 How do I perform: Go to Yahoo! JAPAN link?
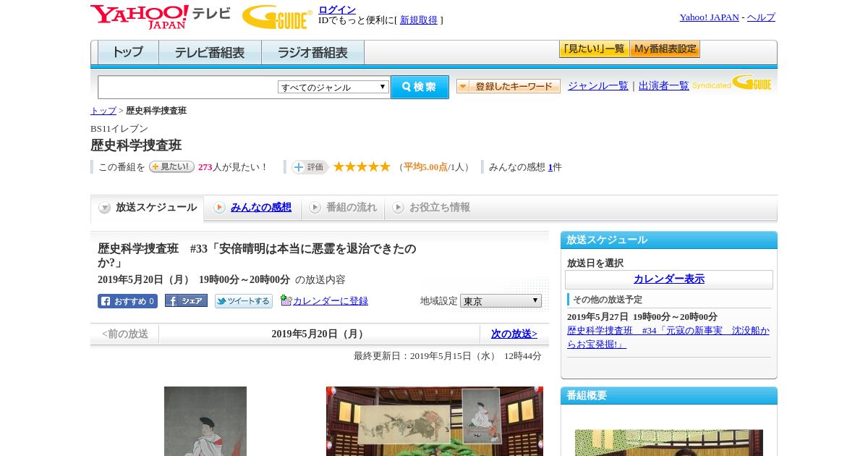pyautogui.click(x=709, y=17)
